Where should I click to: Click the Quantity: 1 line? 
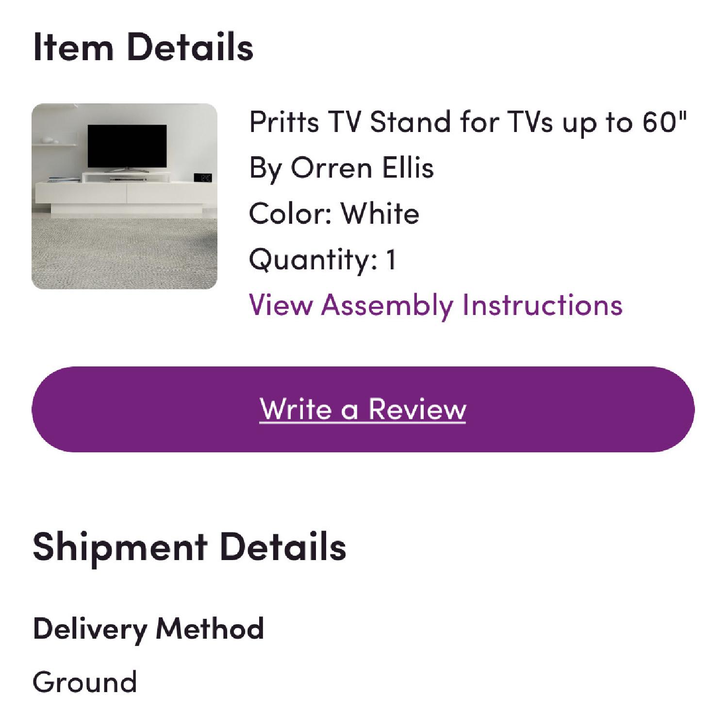(323, 260)
